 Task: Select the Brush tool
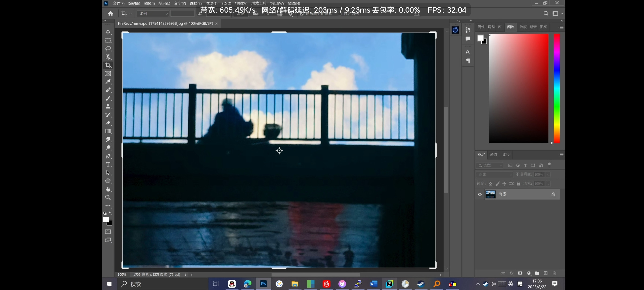[108, 98]
